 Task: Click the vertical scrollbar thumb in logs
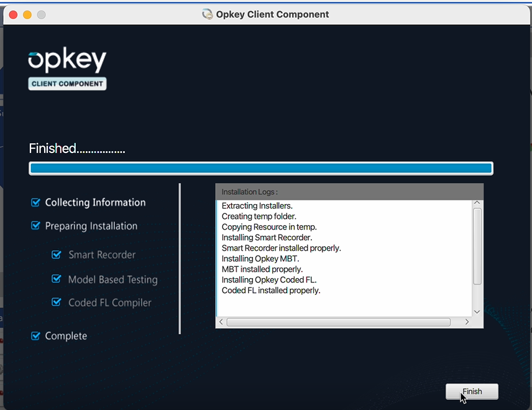(477, 246)
